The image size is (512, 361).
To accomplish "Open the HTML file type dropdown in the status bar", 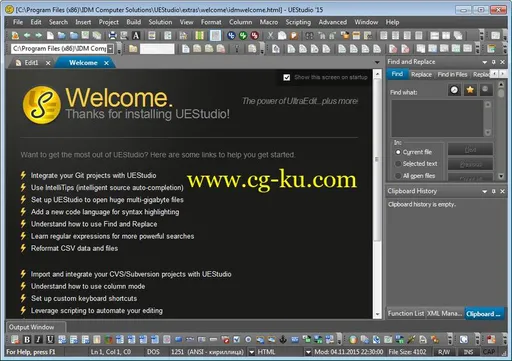I will click(308, 352).
